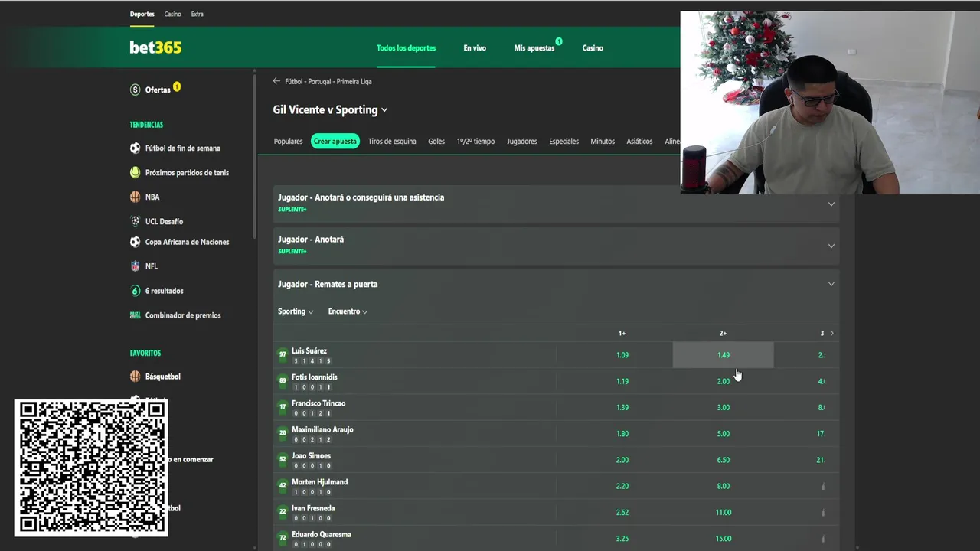This screenshot has width=980, height=551.
Task: Click Joao Simoes shirt number 52 badge
Action: click(x=283, y=459)
